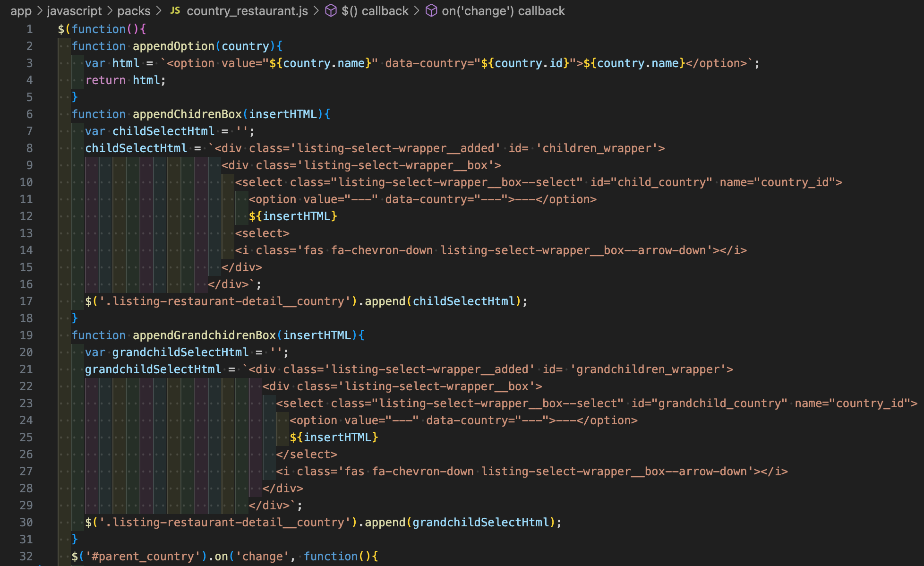This screenshot has height=566, width=924.
Task: Click line number 32 in the gutter
Action: tap(26, 557)
